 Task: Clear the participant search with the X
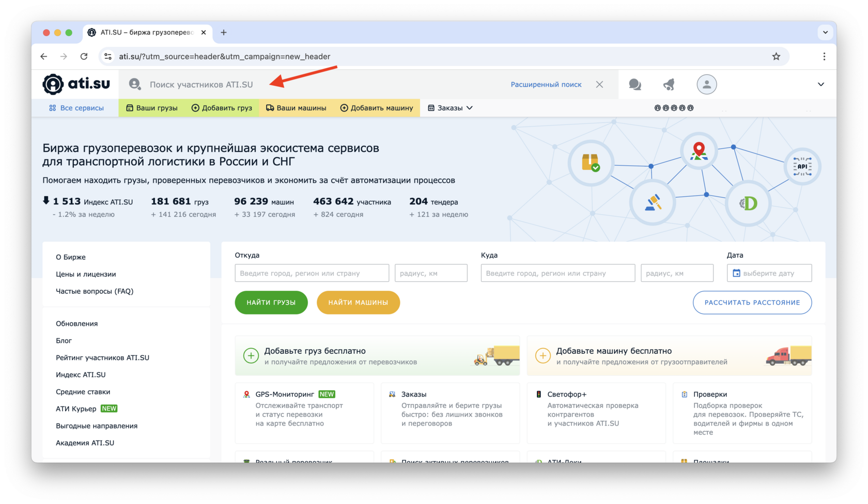599,84
